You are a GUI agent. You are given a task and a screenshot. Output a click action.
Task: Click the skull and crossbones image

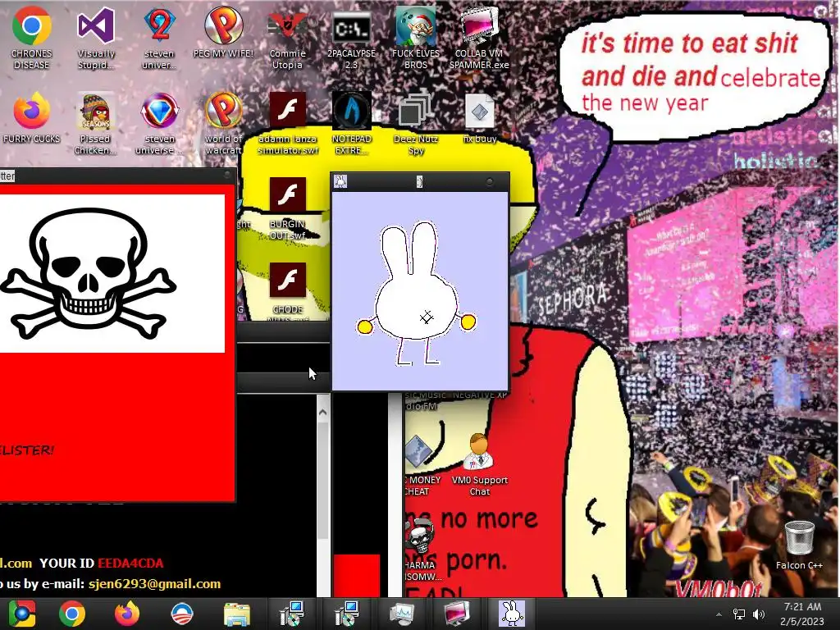[x=89, y=273]
